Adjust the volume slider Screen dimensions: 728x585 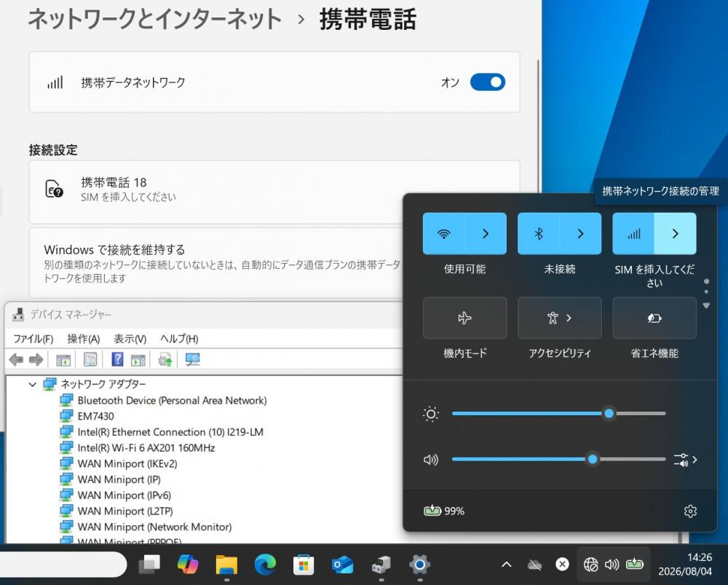point(558,459)
